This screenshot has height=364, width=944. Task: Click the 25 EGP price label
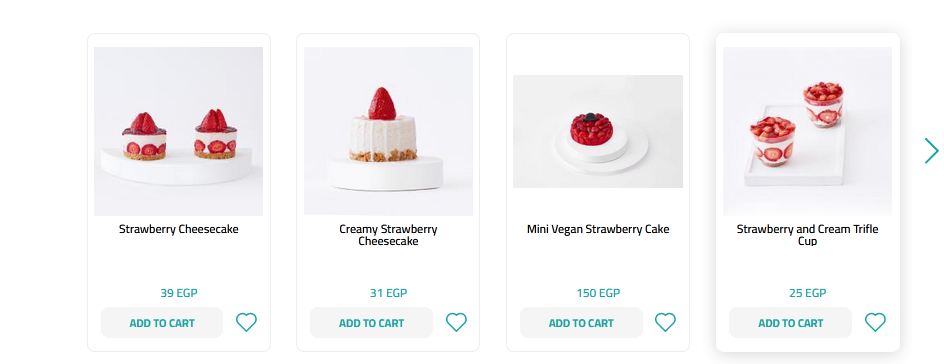807,293
